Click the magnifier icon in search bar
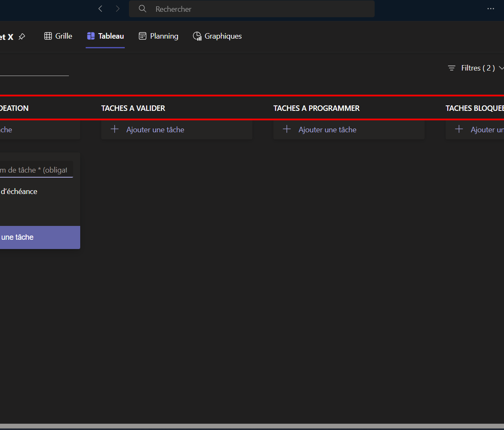 click(143, 9)
